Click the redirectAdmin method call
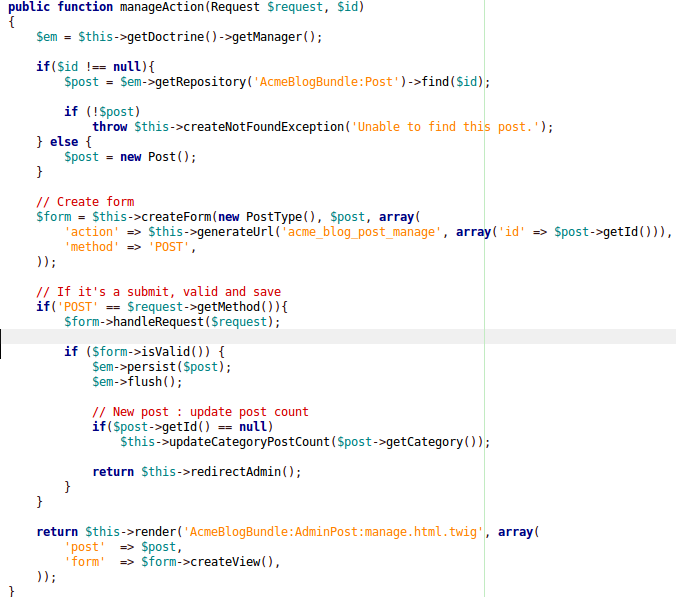676x597 pixels. [x=241, y=471]
